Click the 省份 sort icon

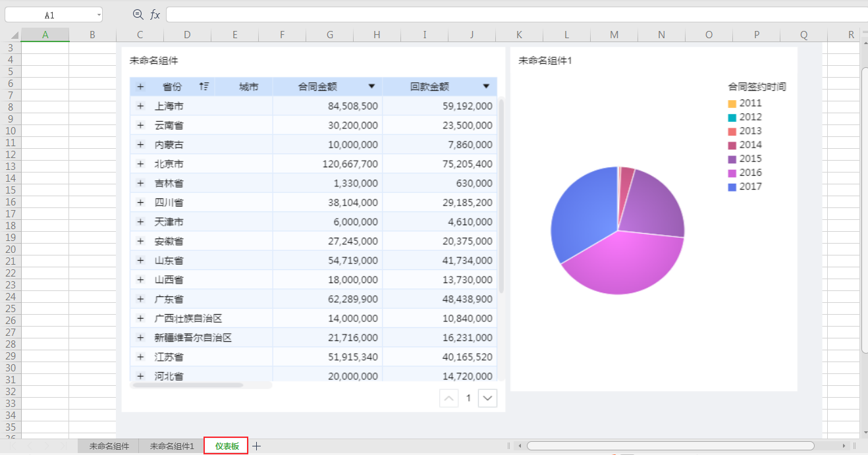click(x=204, y=86)
